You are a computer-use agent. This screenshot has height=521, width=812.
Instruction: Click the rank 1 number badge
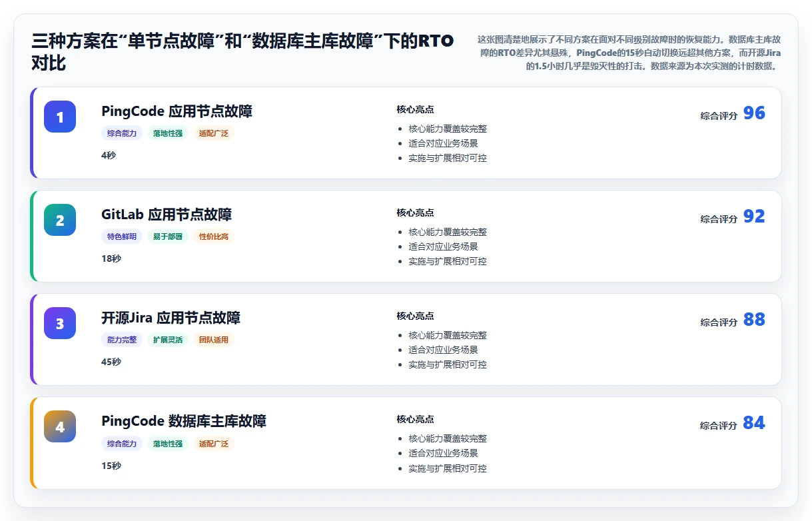(60, 117)
